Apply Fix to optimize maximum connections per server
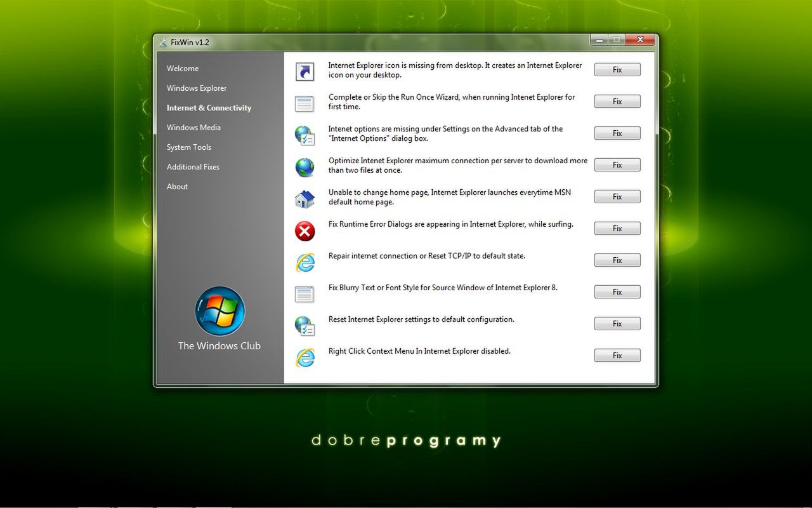The image size is (812, 508). pyautogui.click(x=617, y=165)
